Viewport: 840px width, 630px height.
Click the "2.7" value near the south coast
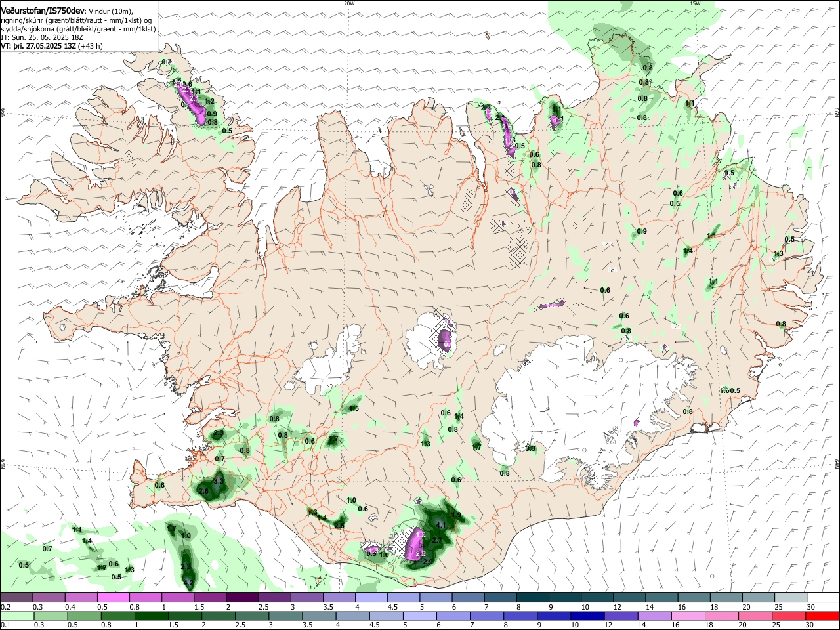tap(438, 540)
